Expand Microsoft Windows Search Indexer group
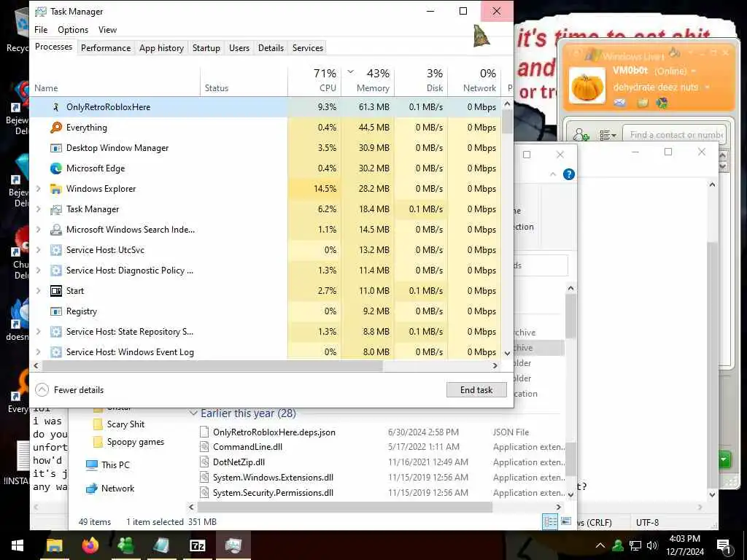This screenshot has height=560, width=747. [39, 230]
